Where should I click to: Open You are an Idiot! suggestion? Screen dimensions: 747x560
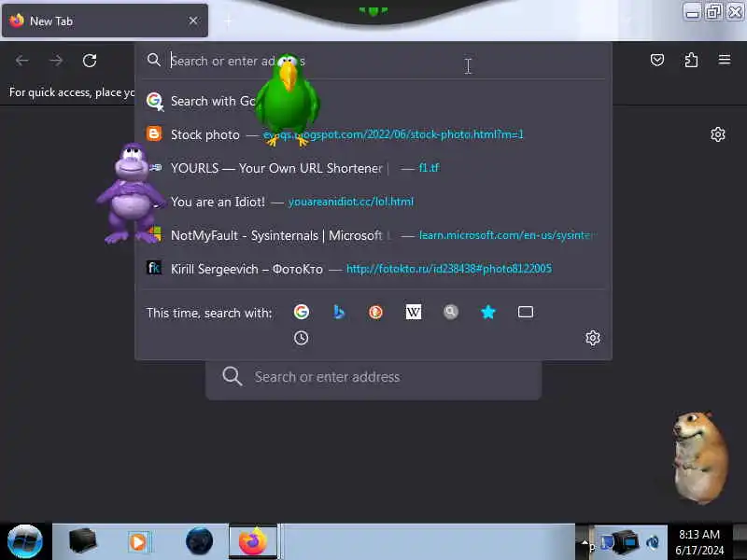[373, 202]
